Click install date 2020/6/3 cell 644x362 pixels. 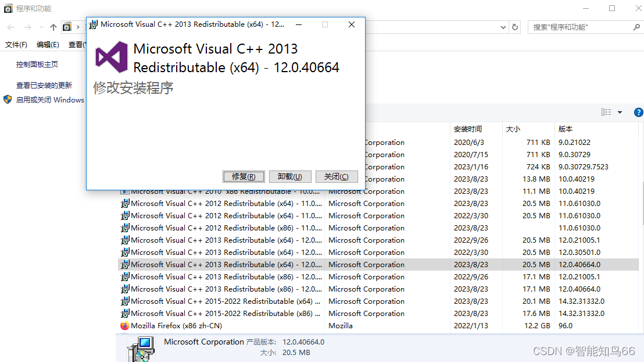click(469, 143)
